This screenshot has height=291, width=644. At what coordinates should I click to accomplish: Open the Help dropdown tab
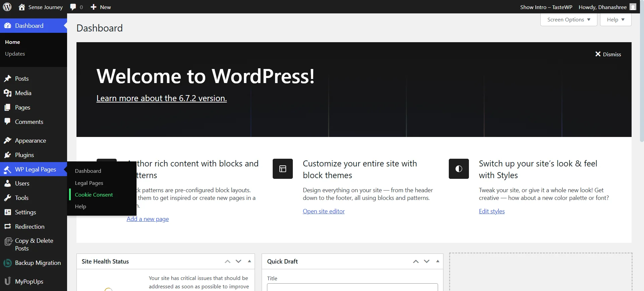click(x=615, y=20)
